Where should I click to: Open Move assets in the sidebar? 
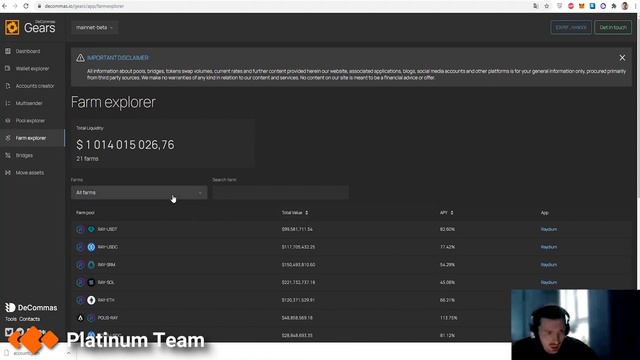(30, 173)
